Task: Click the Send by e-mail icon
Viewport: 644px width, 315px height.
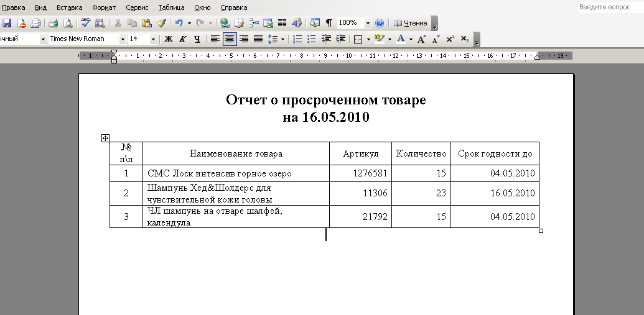Action: pyautogui.click(x=35, y=23)
